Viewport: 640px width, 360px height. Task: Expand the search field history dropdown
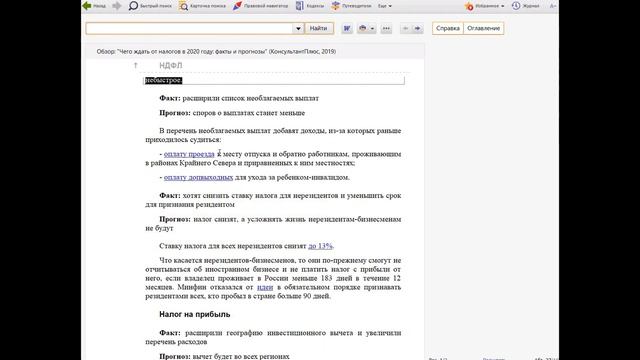[x=298, y=28]
